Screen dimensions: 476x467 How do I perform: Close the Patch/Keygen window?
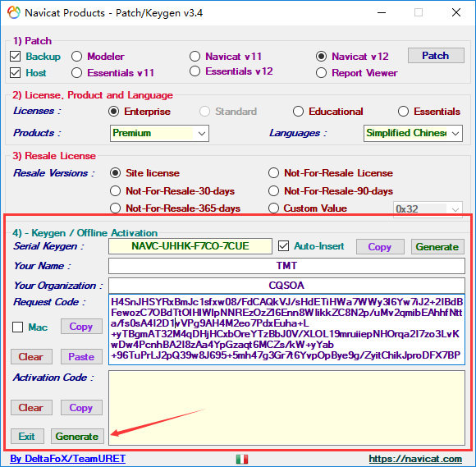[x=456, y=13]
